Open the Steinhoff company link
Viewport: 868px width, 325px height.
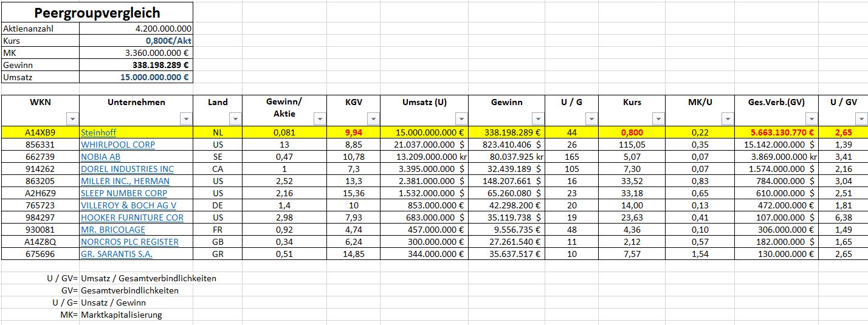click(98, 132)
